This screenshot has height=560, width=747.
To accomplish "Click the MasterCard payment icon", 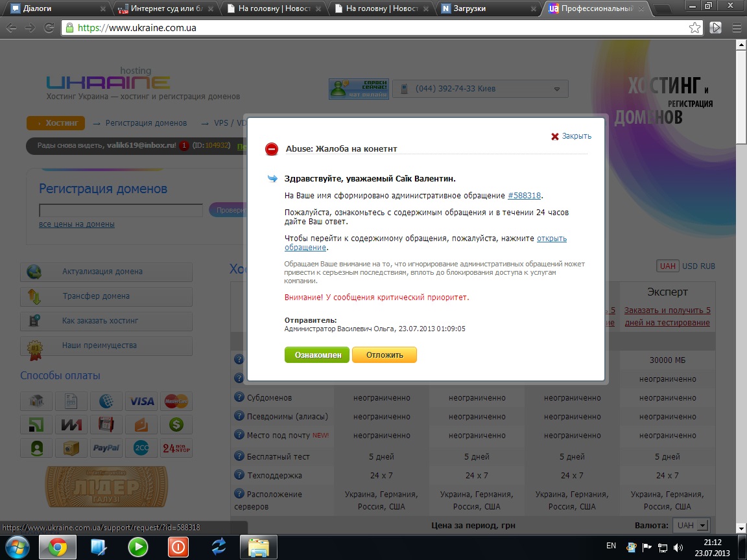I will coord(176,401).
